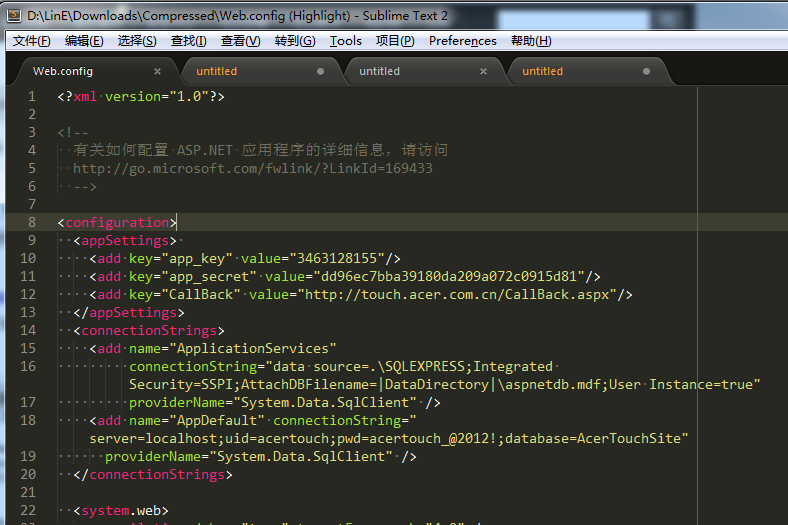Click the closing appSettings tag
This screenshot has height=525, width=788.
click(x=129, y=312)
